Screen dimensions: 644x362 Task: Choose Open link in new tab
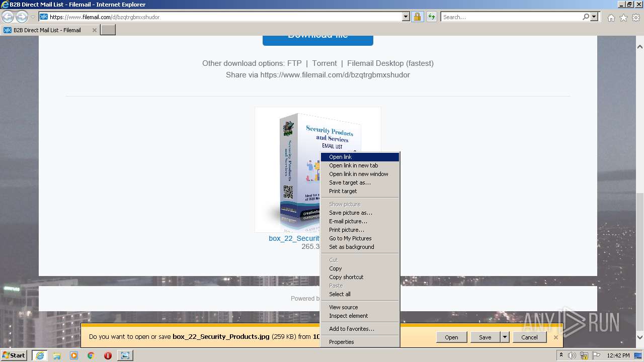[x=360, y=165]
